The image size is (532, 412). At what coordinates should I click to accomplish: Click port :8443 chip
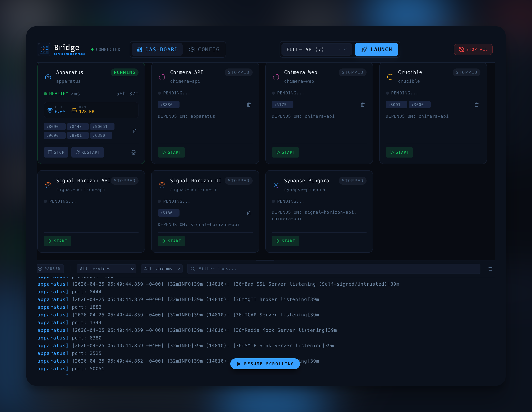click(78, 127)
